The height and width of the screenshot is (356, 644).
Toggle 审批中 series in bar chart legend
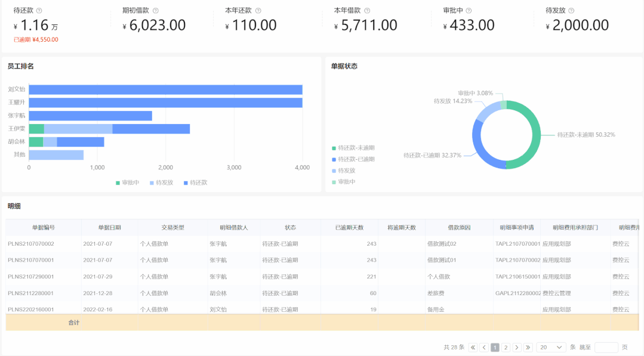pos(127,182)
